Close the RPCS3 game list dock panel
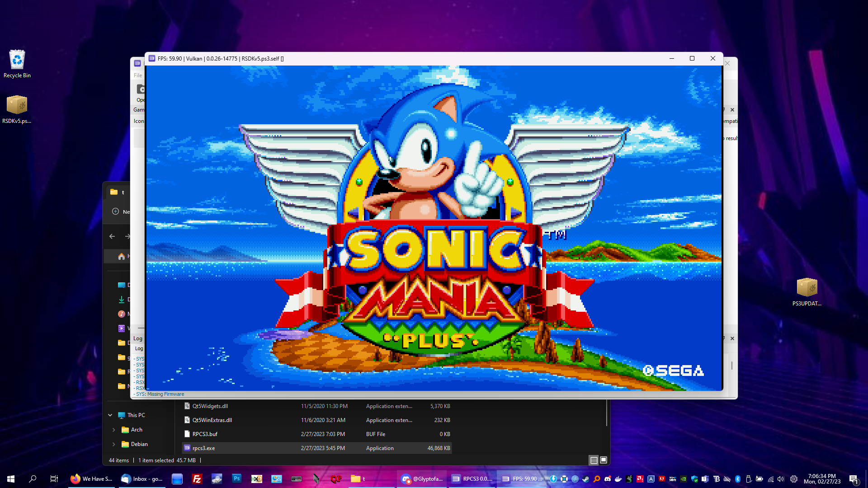The width and height of the screenshot is (868, 488). [732, 110]
